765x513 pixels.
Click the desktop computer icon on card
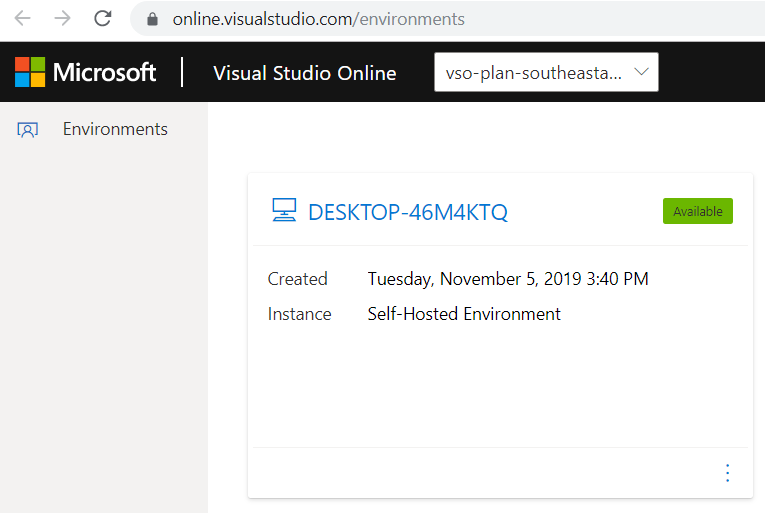coord(284,210)
